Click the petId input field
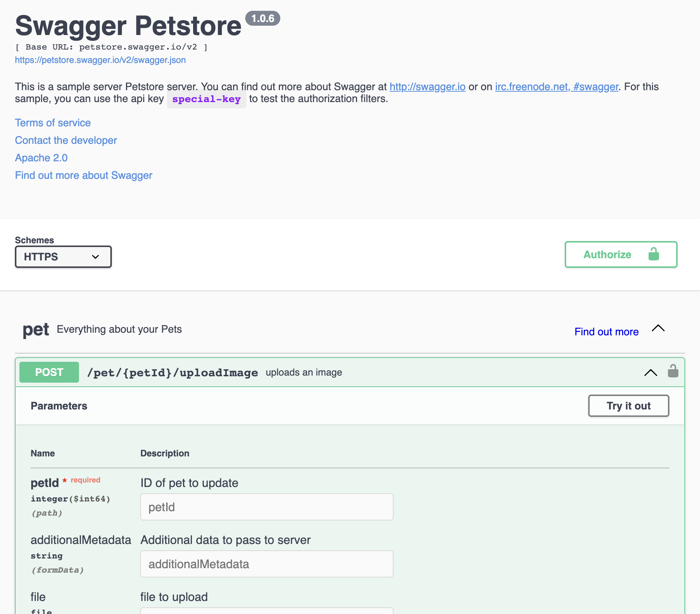Image resolution: width=700 pixels, height=614 pixels. (267, 507)
